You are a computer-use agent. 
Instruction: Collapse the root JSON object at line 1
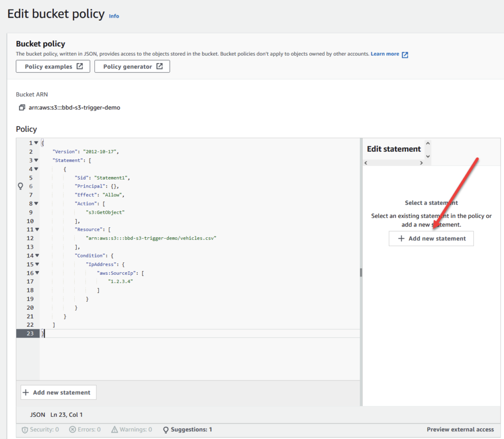coord(36,143)
